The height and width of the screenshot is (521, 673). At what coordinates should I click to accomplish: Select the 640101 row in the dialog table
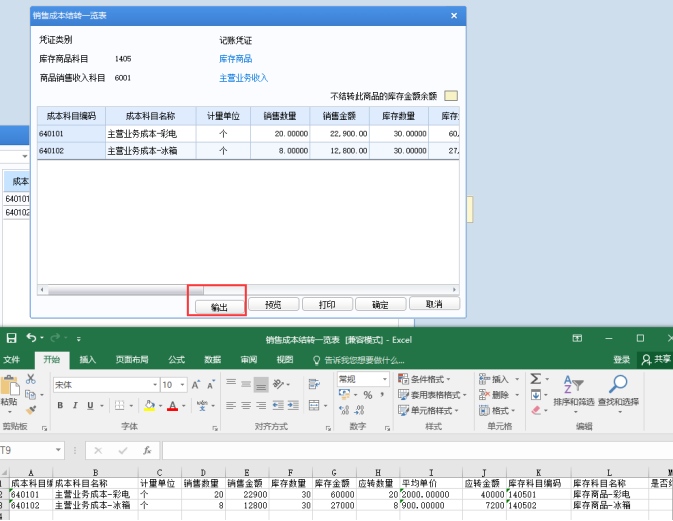point(248,134)
